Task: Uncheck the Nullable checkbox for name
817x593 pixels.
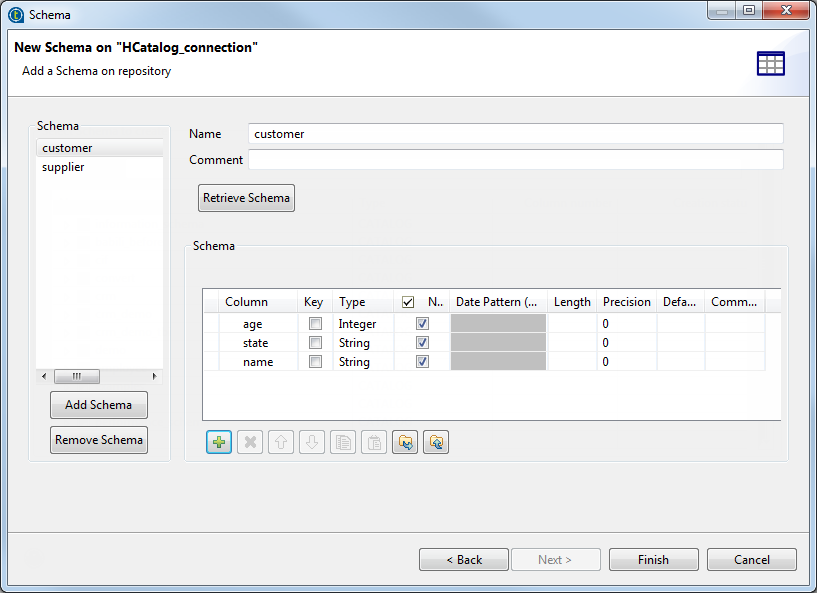Action: (x=423, y=362)
